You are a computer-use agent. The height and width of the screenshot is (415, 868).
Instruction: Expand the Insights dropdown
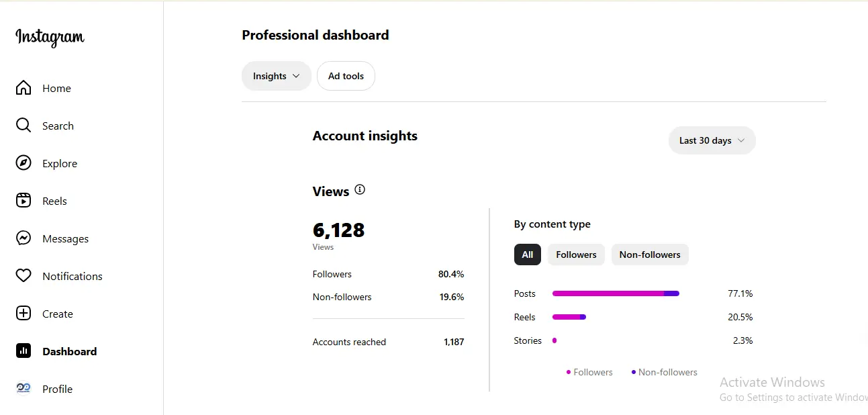point(277,76)
